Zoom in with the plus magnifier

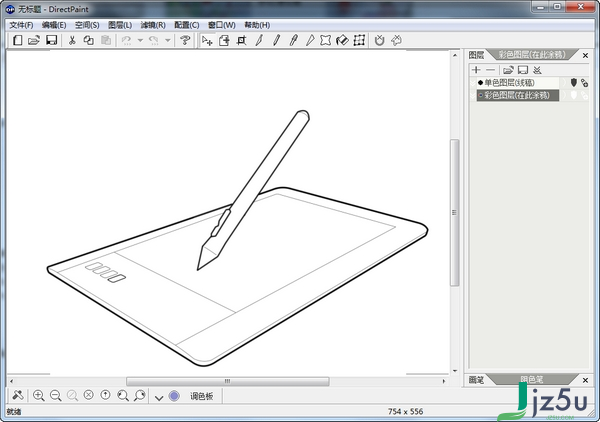[39, 396]
